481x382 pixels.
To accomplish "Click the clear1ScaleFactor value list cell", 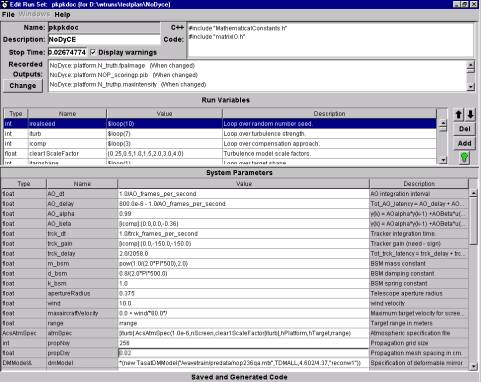I will point(164,154).
